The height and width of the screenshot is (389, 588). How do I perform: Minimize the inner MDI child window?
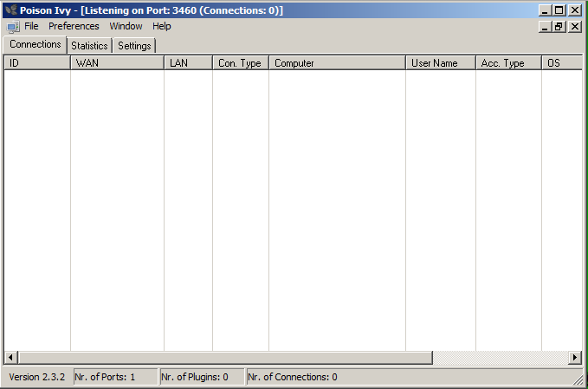(x=545, y=27)
